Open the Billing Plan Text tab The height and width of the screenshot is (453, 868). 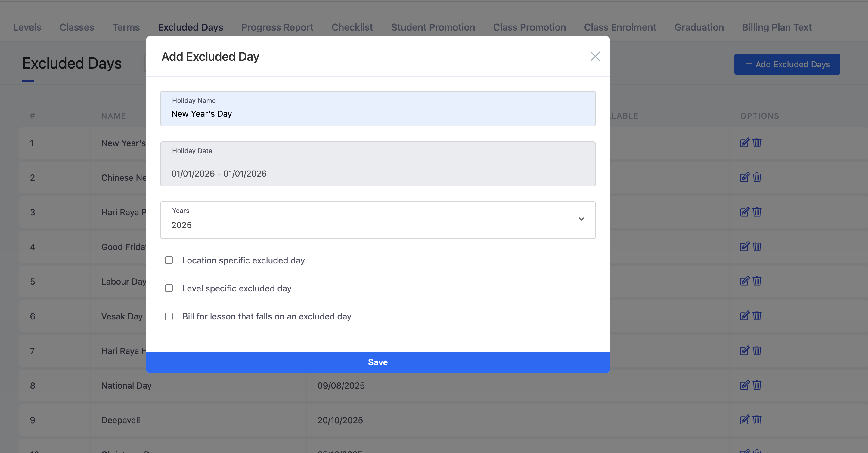(x=776, y=27)
